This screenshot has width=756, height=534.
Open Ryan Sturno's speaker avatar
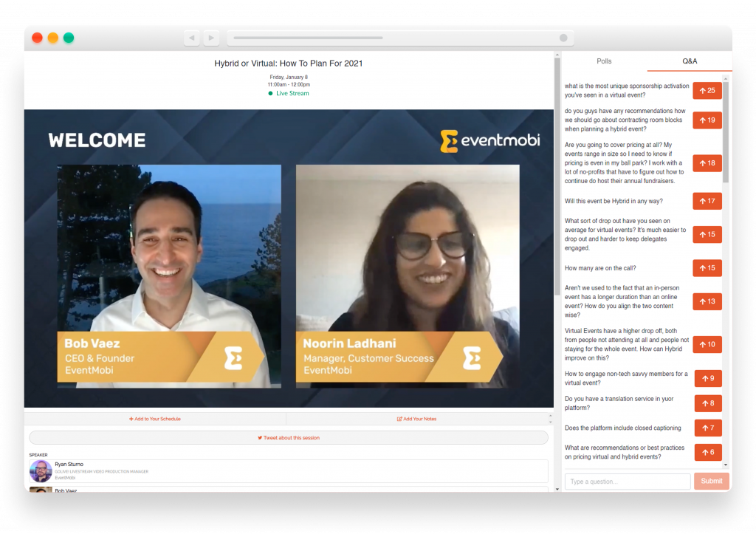(x=41, y=471)
